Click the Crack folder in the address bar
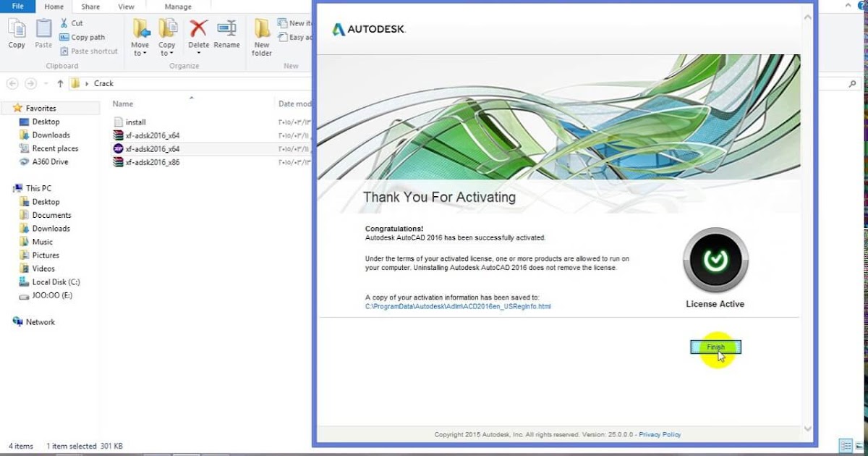 click(x=103, y=83)
